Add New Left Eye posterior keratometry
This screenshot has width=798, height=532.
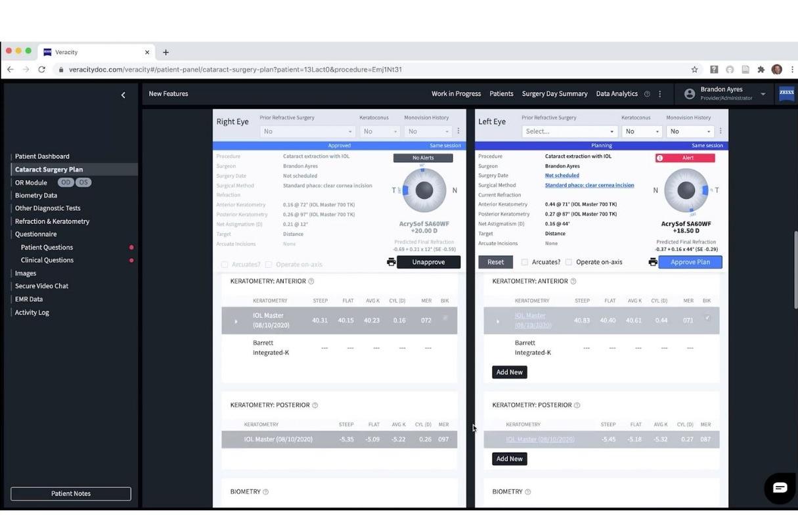click(x=510, y=459)
